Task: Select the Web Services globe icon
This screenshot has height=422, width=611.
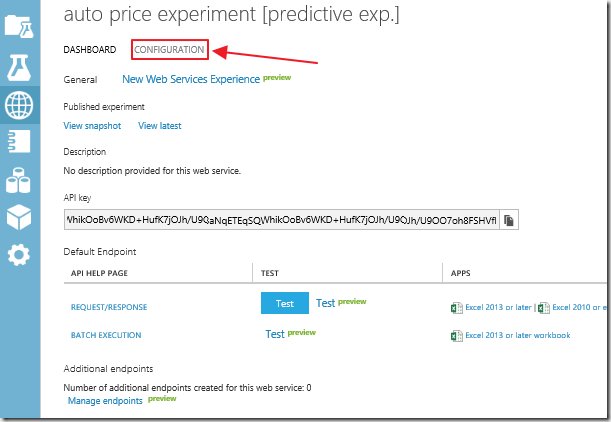Action: click(x=19, y=105)
